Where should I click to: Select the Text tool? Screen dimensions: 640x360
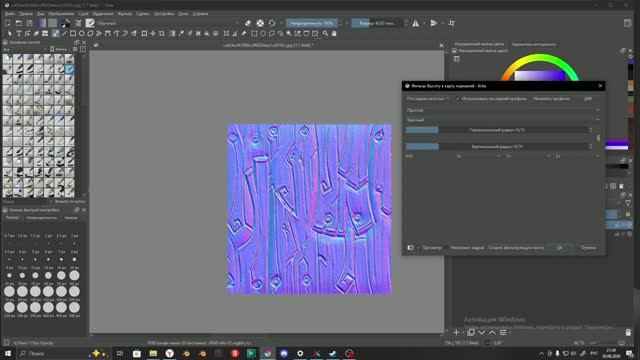pos(19,33)
